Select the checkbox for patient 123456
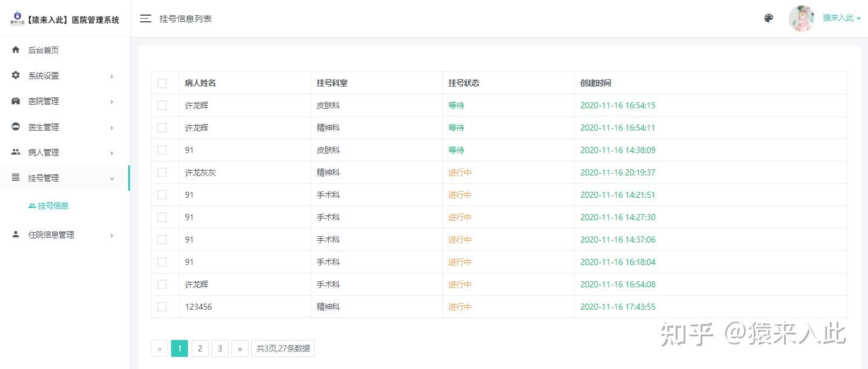868x369 pixels. point(162,307)
